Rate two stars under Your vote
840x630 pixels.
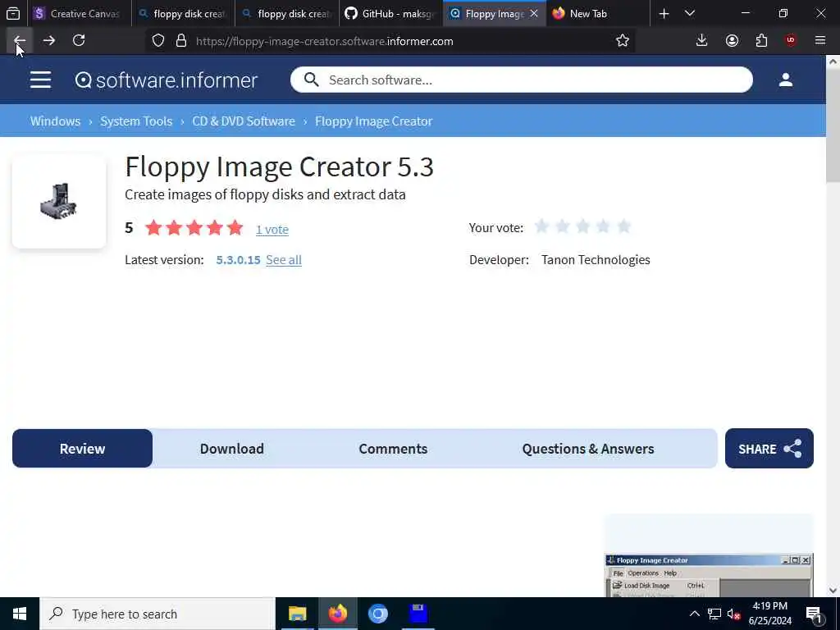click(563, 226)
